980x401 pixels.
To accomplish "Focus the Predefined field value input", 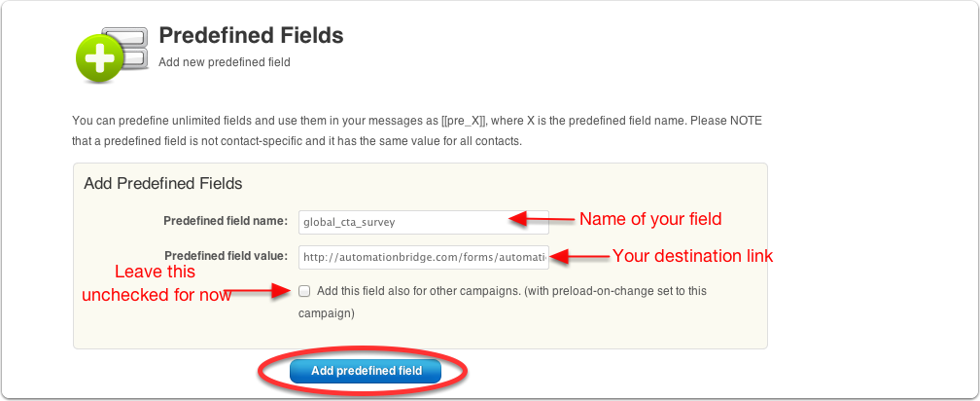I will 423,257.
